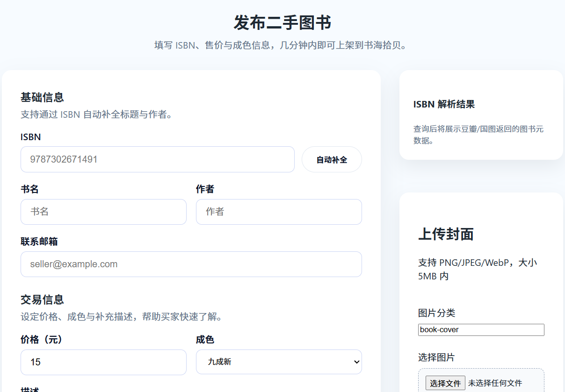The height and width of the screenshot is (392, 565).
Task: Click the 上传封面 heading
Action: [446, 234]
